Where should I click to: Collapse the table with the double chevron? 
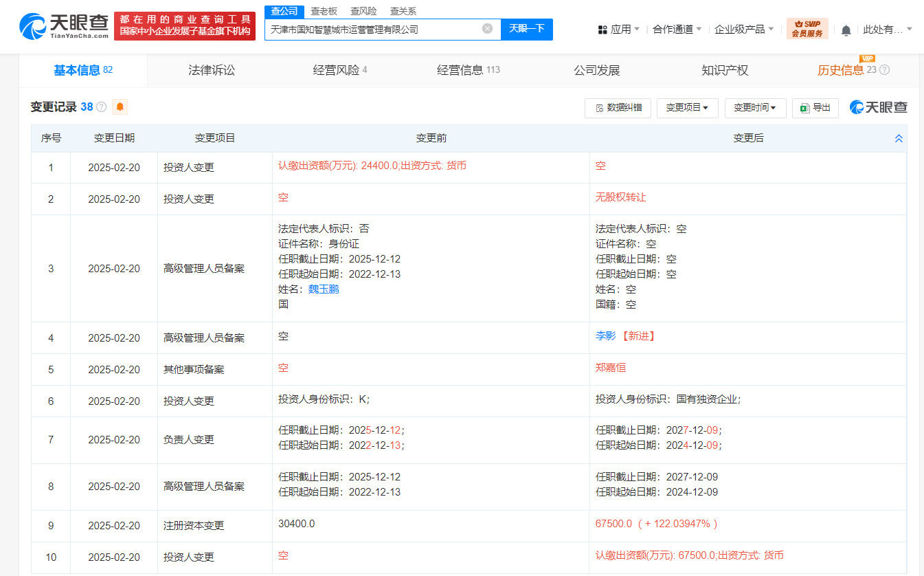[x=899, y=137]
